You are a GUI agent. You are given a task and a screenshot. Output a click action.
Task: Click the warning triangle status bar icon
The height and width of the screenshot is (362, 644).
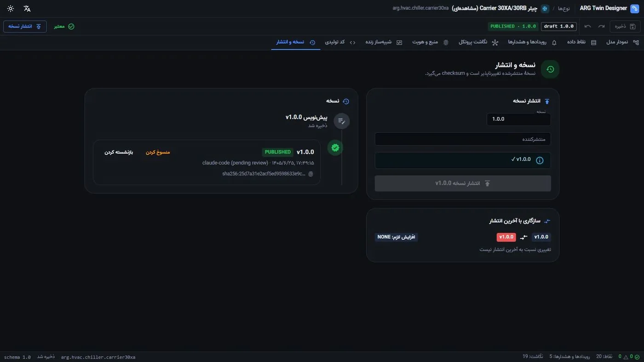coord(626,357)
